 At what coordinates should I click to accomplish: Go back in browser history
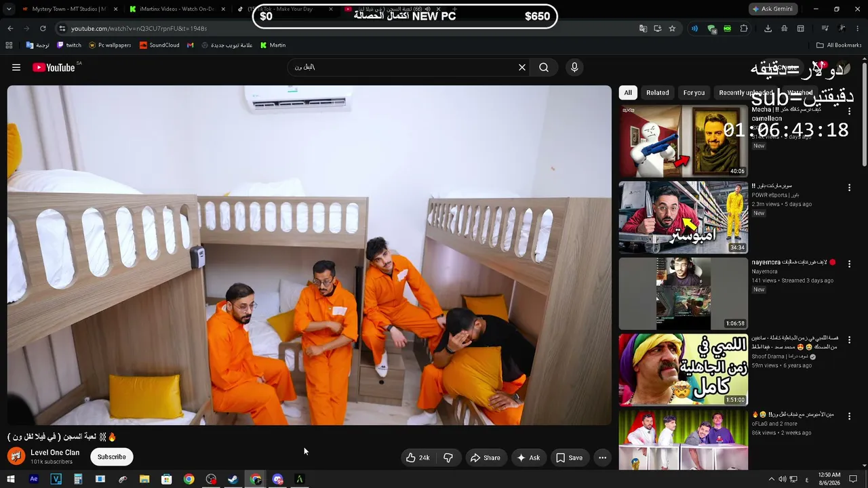point(10,28)
